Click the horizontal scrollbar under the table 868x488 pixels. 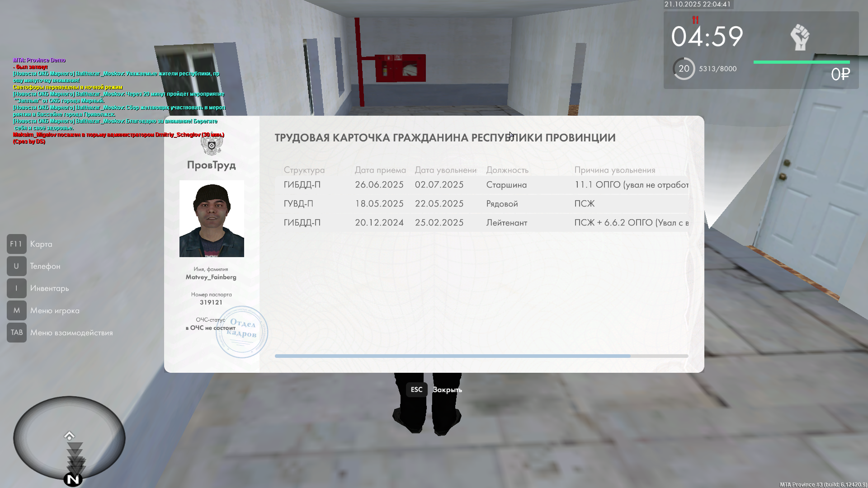tap(452, 356)
